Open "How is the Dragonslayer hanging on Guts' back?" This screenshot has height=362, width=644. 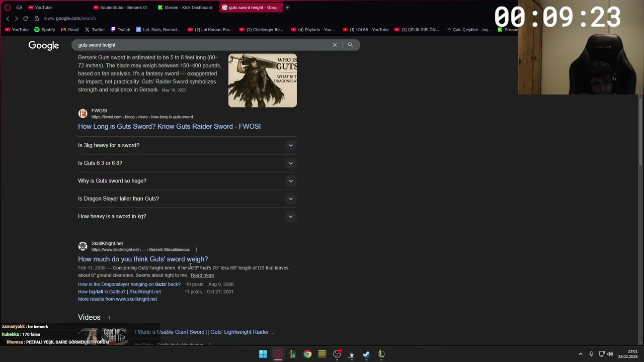click(x=129, y=285)
